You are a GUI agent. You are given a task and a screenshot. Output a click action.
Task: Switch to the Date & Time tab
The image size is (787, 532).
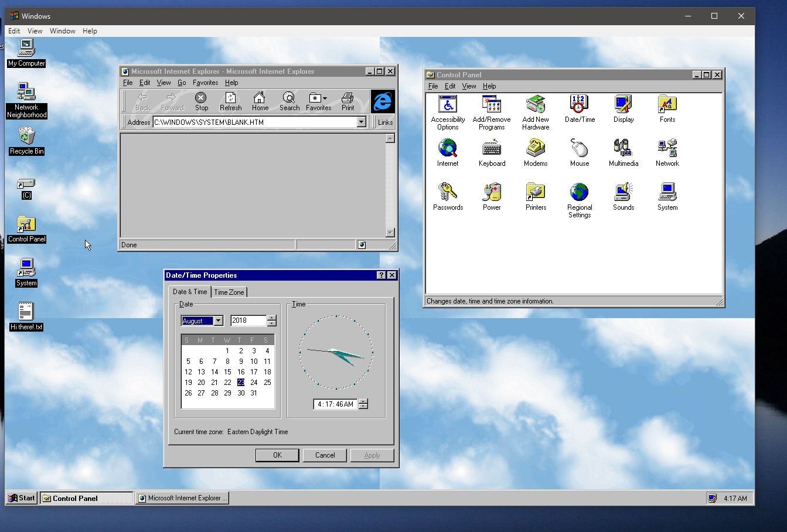[190, 291]
